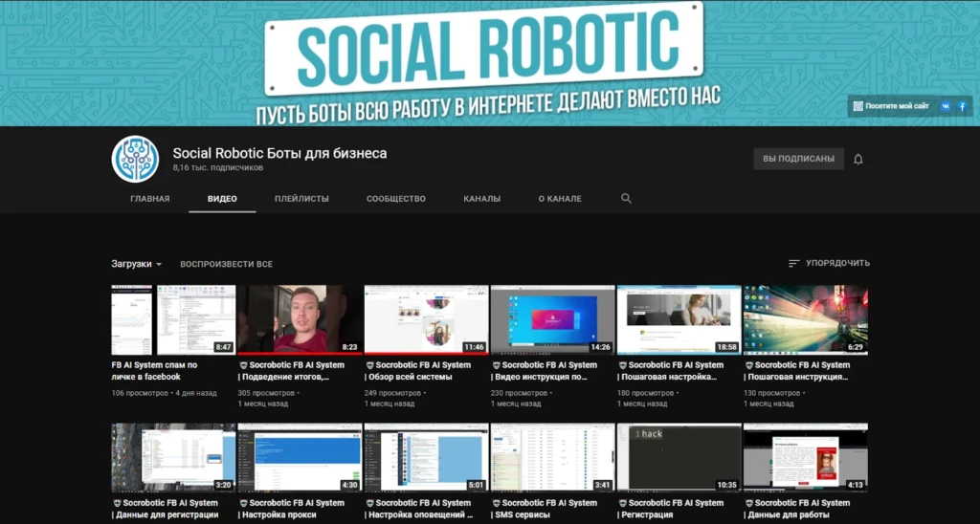Open thumbnail of the 4:30 video
Viewport: 980px width, 524px height.
pyautogui.click(x=300, y=457)
